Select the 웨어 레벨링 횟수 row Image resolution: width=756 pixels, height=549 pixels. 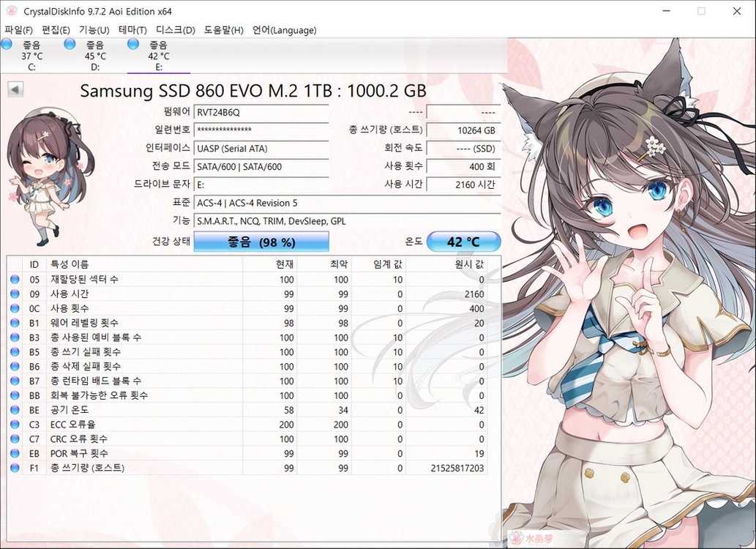tap(247, 323)
